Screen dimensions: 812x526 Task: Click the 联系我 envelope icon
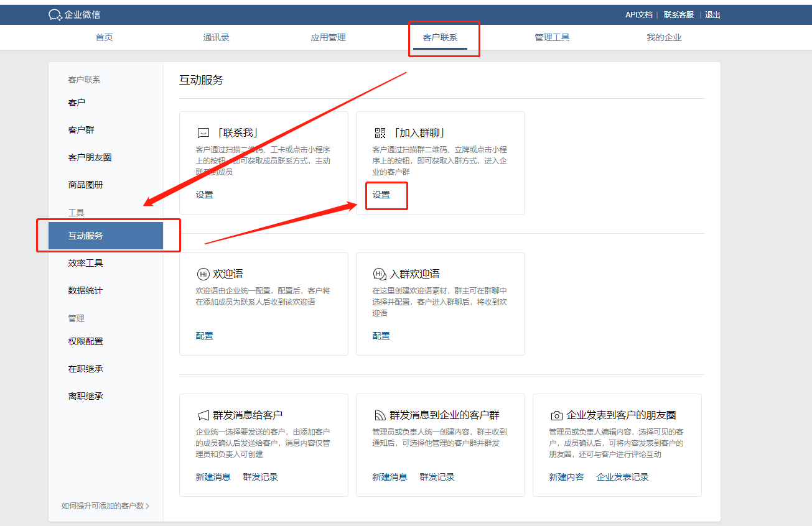pyautogui.click(x=203, y=133)
